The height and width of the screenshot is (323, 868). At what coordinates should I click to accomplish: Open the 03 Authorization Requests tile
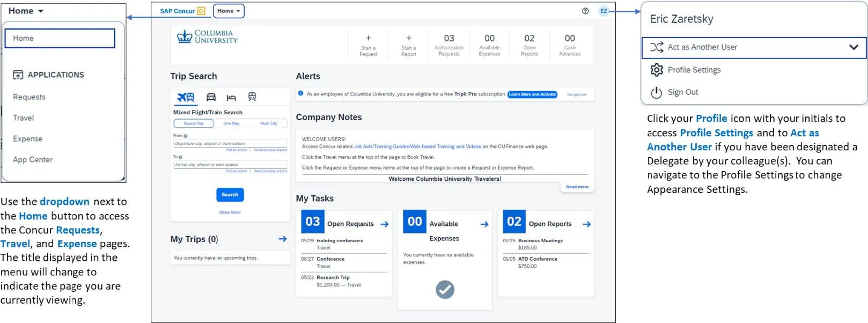pos(449,45)
